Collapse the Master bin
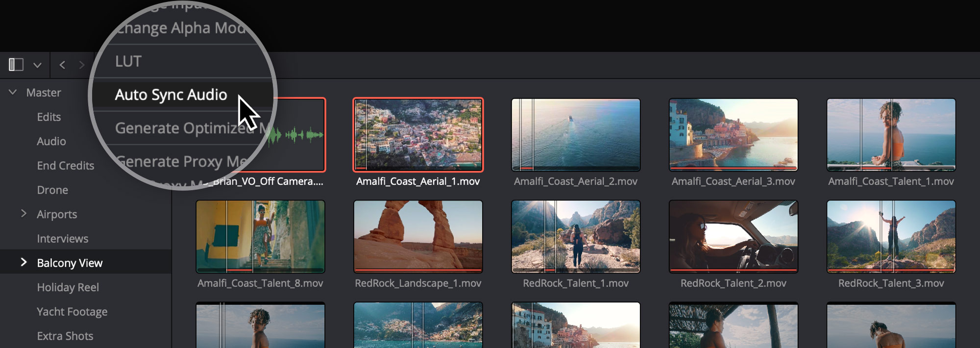This screenshot has height=348, width=980. (13, 92)
